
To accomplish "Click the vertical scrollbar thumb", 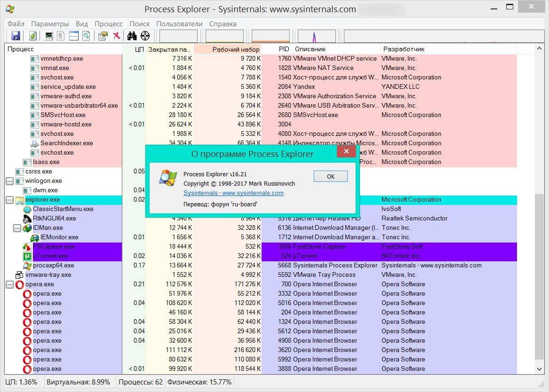I will coord(540,276).
